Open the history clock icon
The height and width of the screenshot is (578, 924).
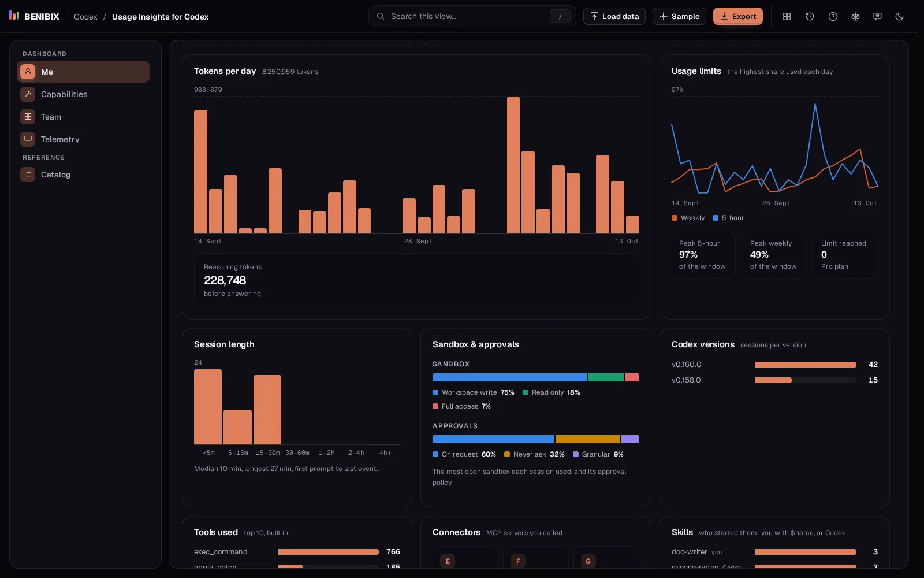click(810, 16)
